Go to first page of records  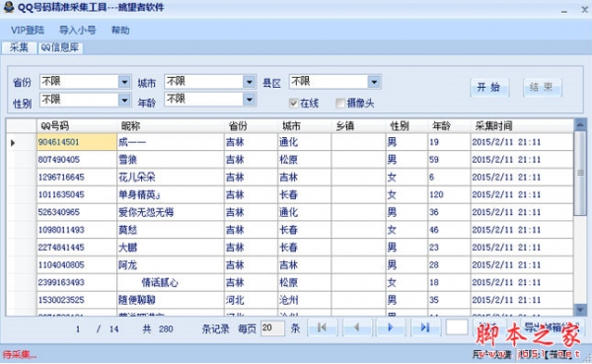tap(322, 328)
